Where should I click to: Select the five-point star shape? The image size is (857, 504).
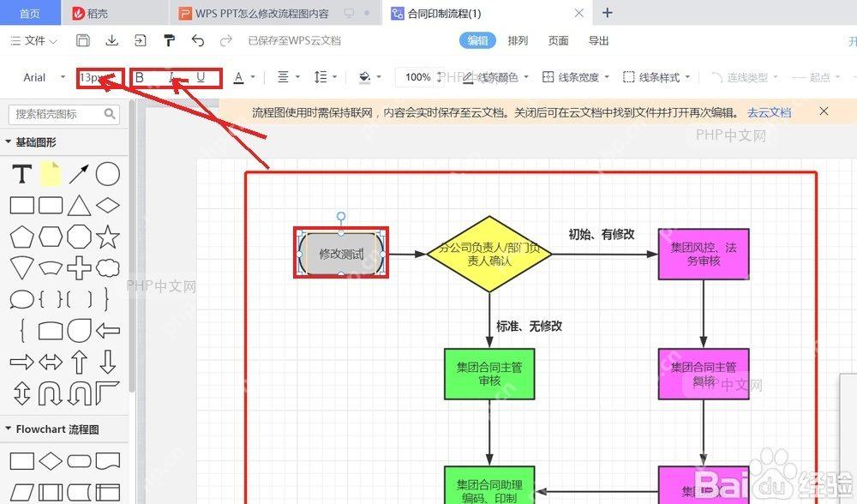[x=108, y=237]
